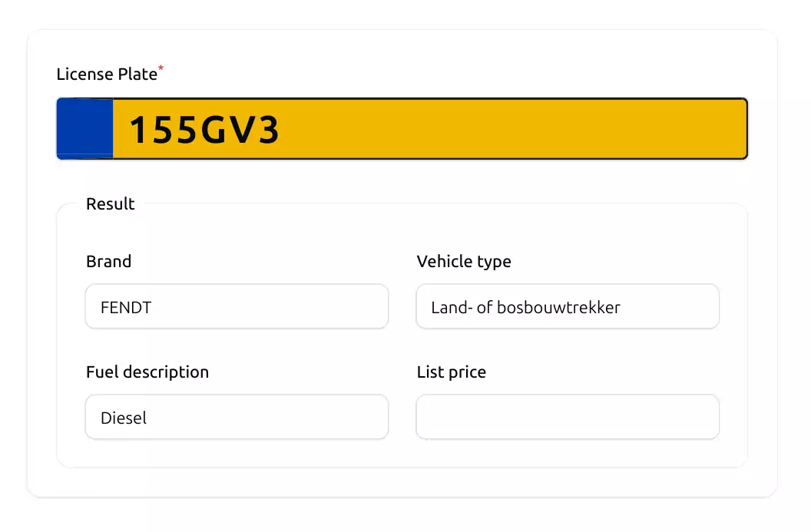
Task: Click the Brand label
Action: pyautogui.click(x=108, y=261)
